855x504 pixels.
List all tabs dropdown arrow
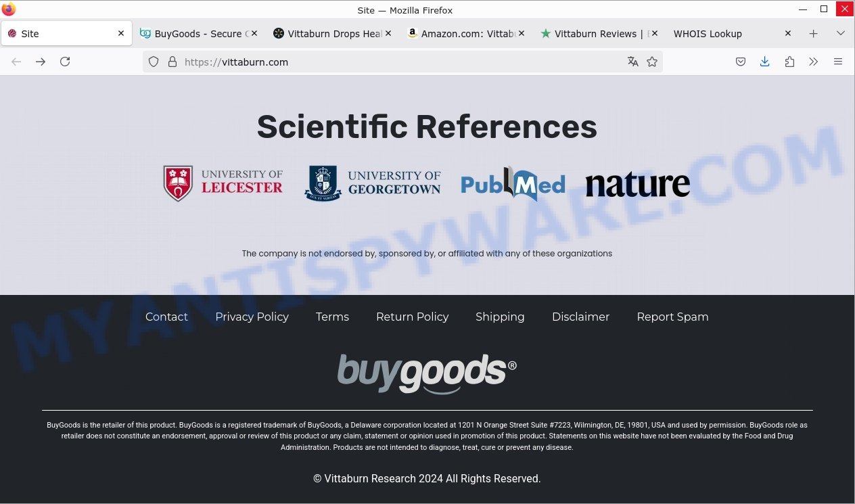pos(841,33)
